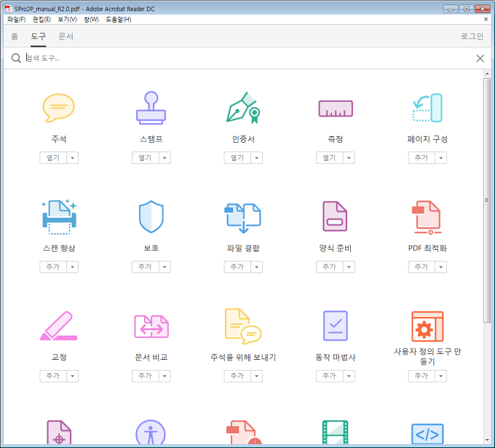Expand the 파일 결합 dropdown arrow

[257, 267]
